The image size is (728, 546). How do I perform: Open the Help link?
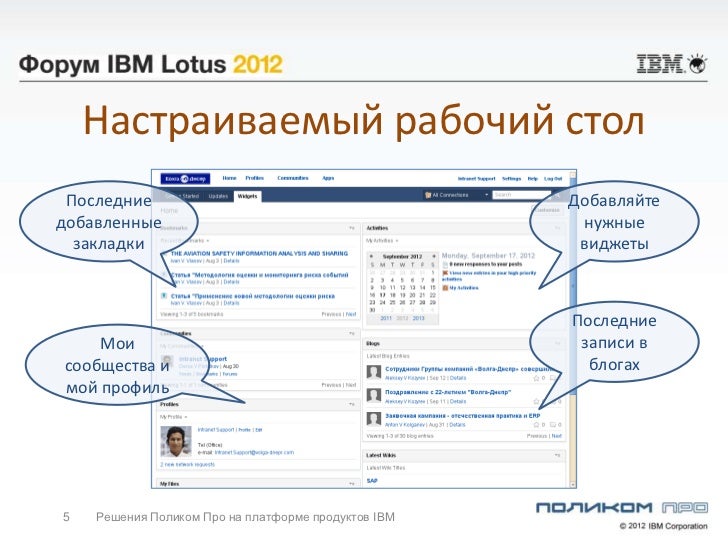533,179
